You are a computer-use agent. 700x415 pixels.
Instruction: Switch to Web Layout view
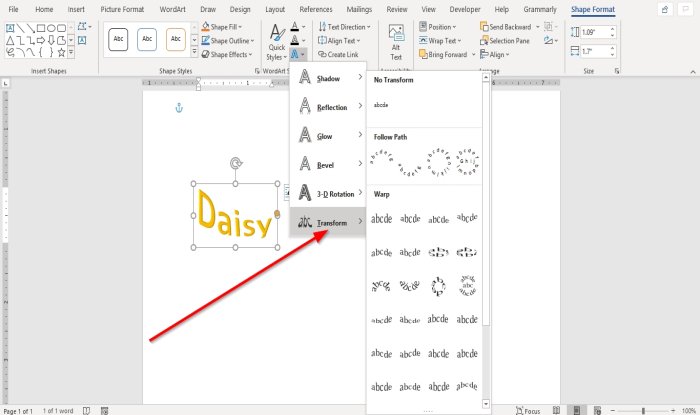pos(597,411)
